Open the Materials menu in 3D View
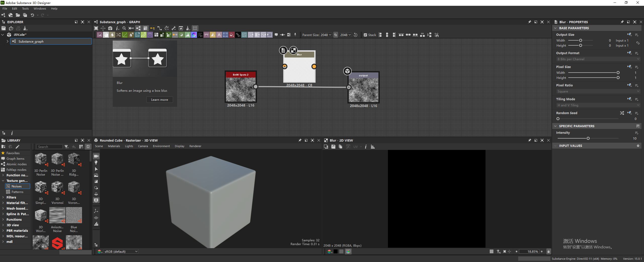This screenshot has height=262, width=644. coord(114,146)
